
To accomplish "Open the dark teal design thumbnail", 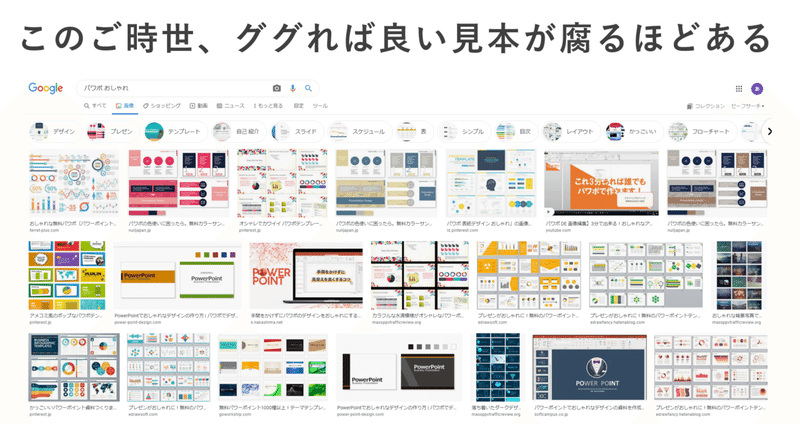I will pos(497,367).
